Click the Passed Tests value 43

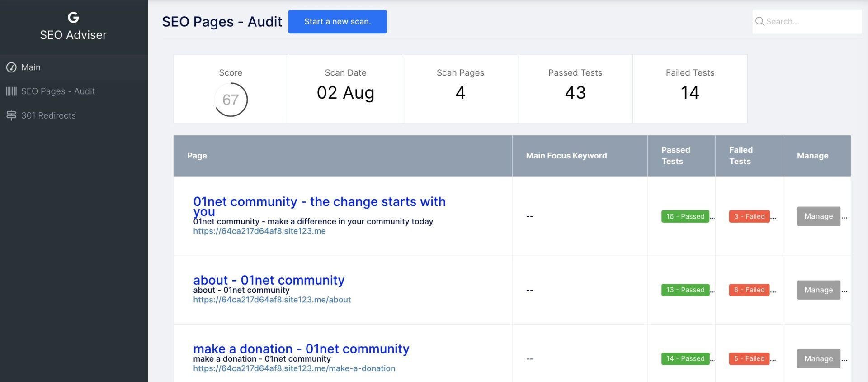(x=575, y=93)
